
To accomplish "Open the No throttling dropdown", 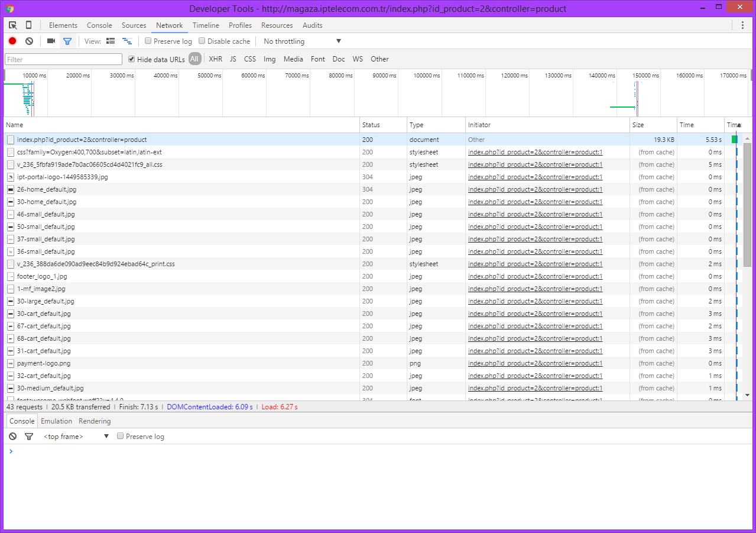I will pos(302,41).
